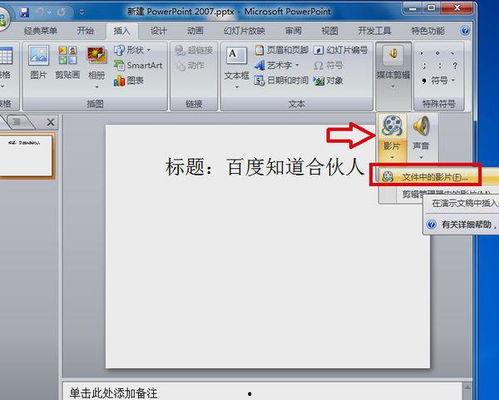Open the 剪贴画 clip art icon
Viewport: 499px width, 400px height.
pyautogui.click(x=68, y=63)
